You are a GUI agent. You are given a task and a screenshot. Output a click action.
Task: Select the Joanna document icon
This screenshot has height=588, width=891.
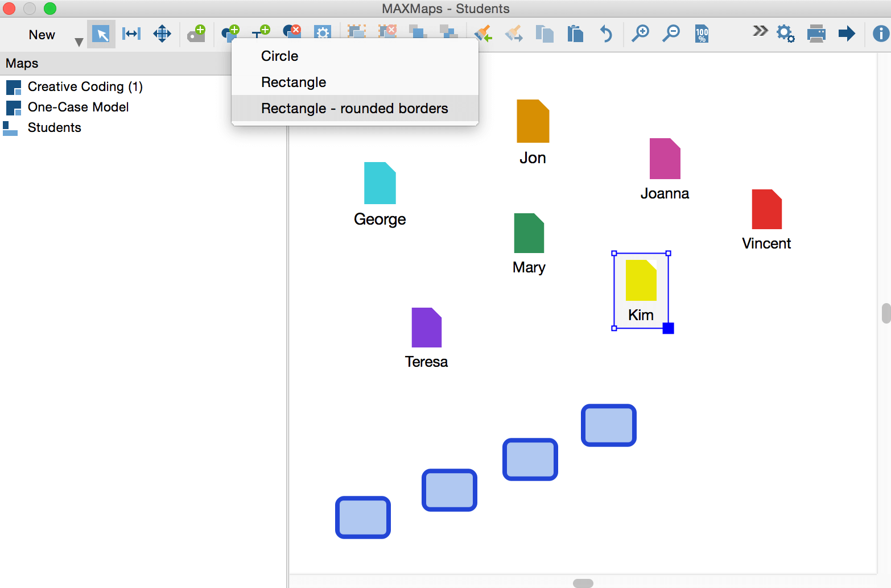click(x=665, y=159)
